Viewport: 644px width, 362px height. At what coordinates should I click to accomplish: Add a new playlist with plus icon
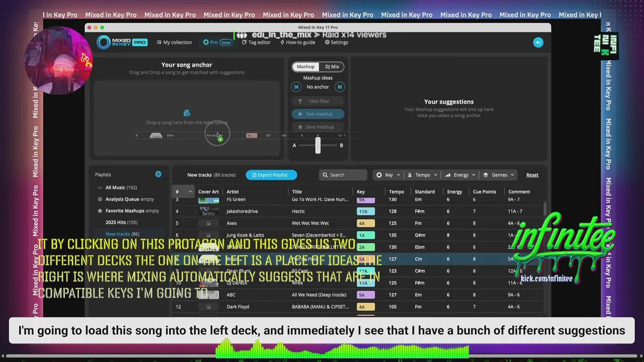158,174
